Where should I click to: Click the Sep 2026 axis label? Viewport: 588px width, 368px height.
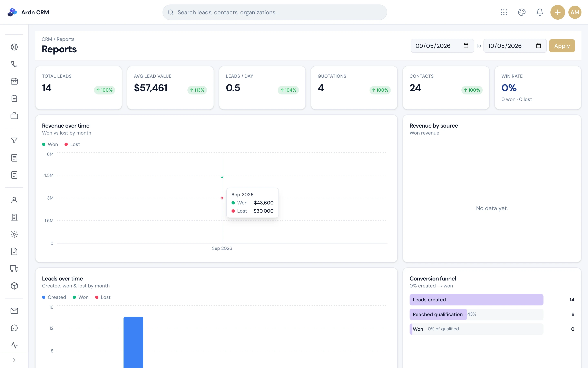[222, 248]
